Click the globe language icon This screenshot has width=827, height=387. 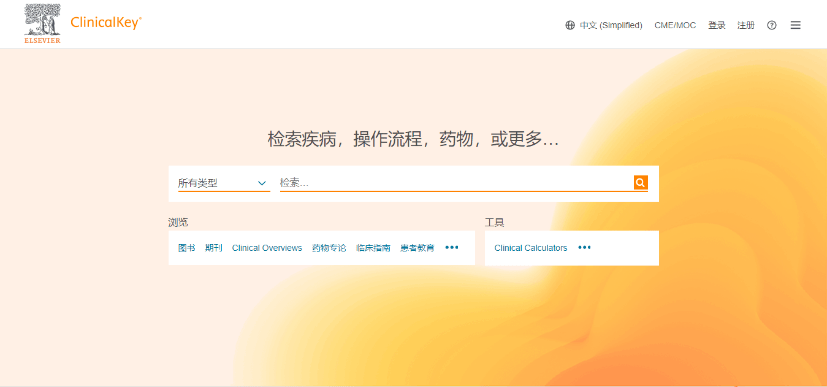click(570, 25)
